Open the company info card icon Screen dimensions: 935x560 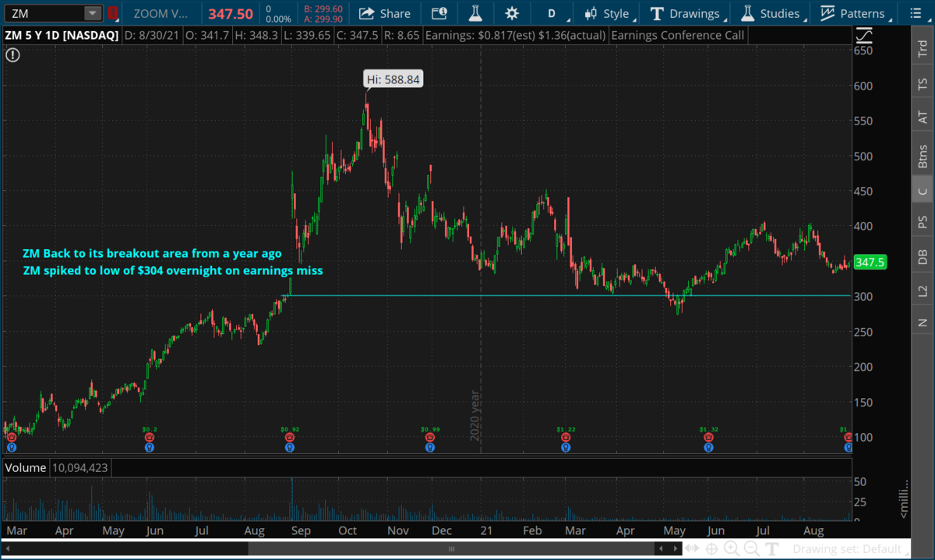coord(439,13)
